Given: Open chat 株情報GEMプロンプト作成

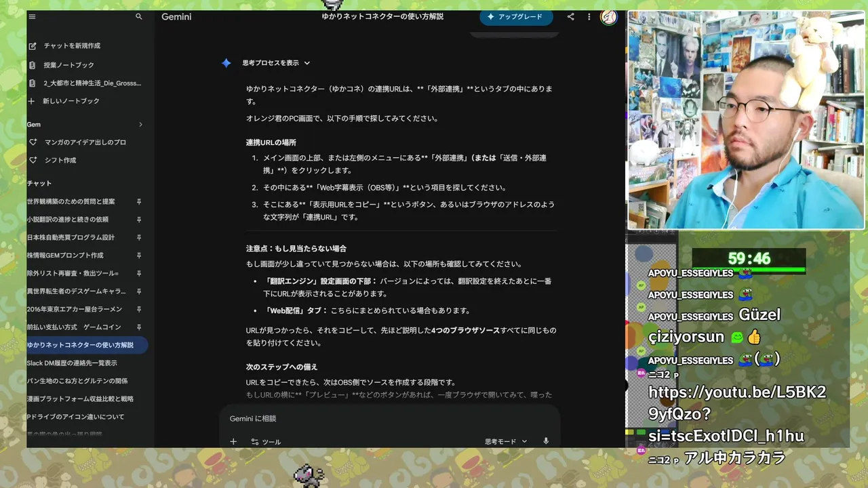Looking at the screenshot, I should (65, 256).
